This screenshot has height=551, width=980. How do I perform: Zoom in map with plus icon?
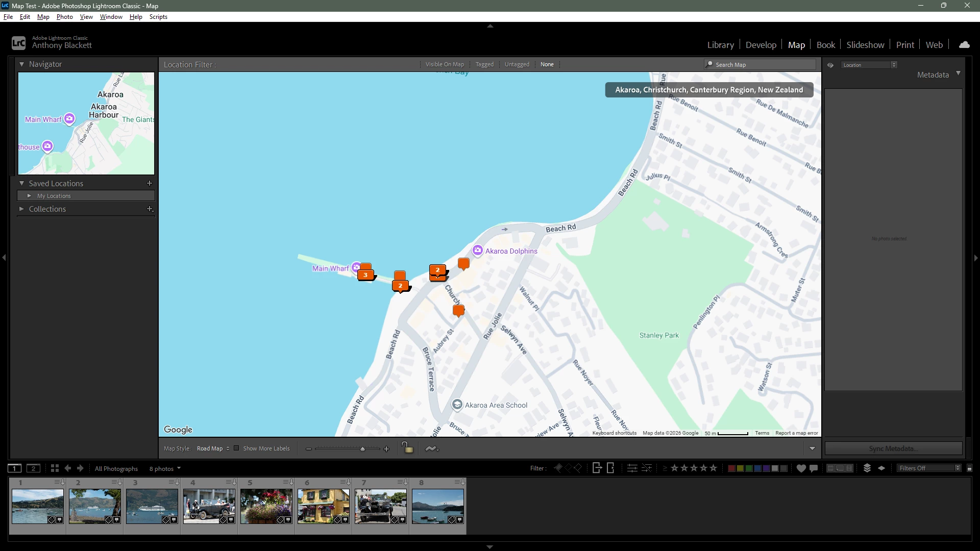[386, 449]
